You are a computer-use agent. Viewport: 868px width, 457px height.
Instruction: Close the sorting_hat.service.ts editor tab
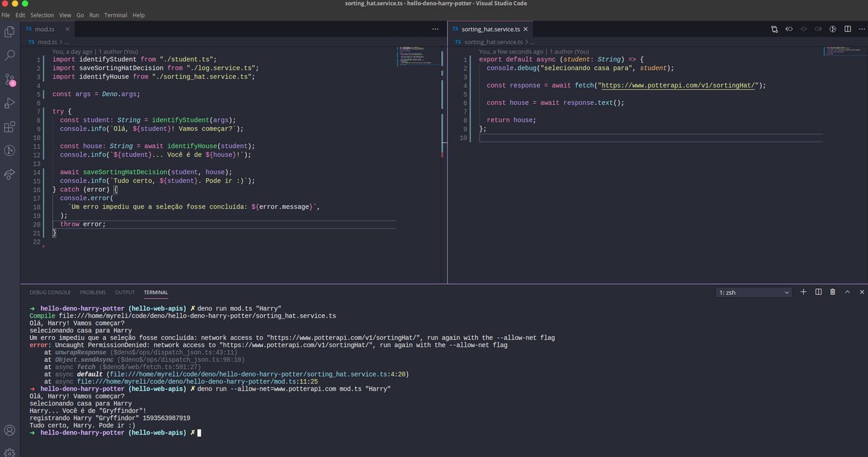(x=525, y=29)
